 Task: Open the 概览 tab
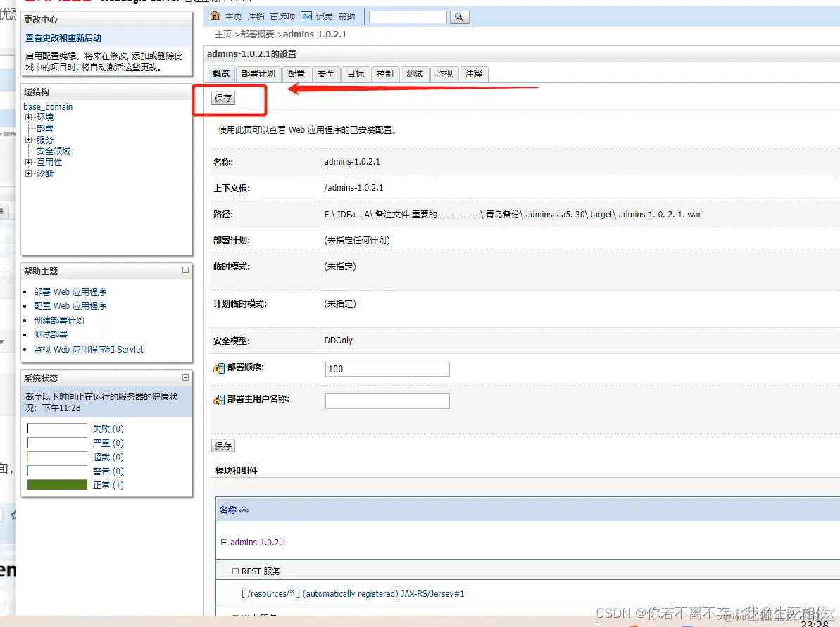tap(220, 73)
